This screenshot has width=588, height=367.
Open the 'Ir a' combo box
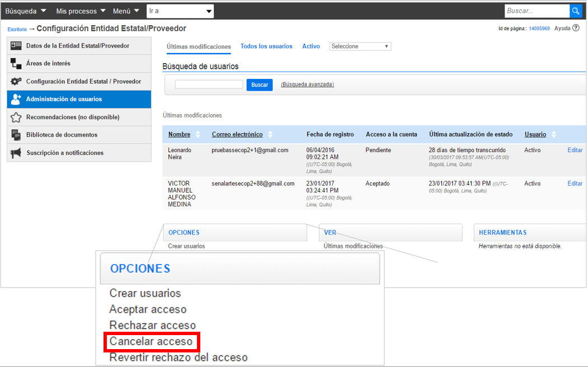[x=180, y=11]
